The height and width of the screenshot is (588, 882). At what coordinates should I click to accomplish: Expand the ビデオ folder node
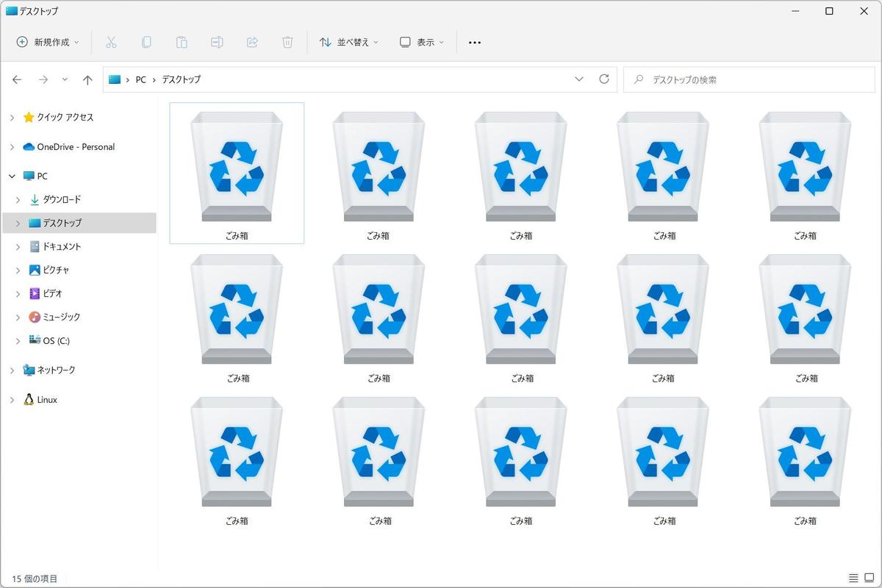tap(18, 294)
